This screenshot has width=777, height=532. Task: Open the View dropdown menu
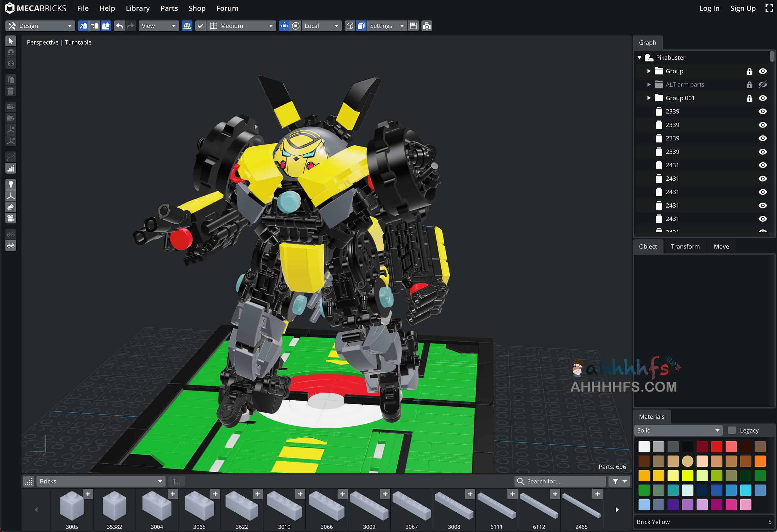(x=158, y=26)
